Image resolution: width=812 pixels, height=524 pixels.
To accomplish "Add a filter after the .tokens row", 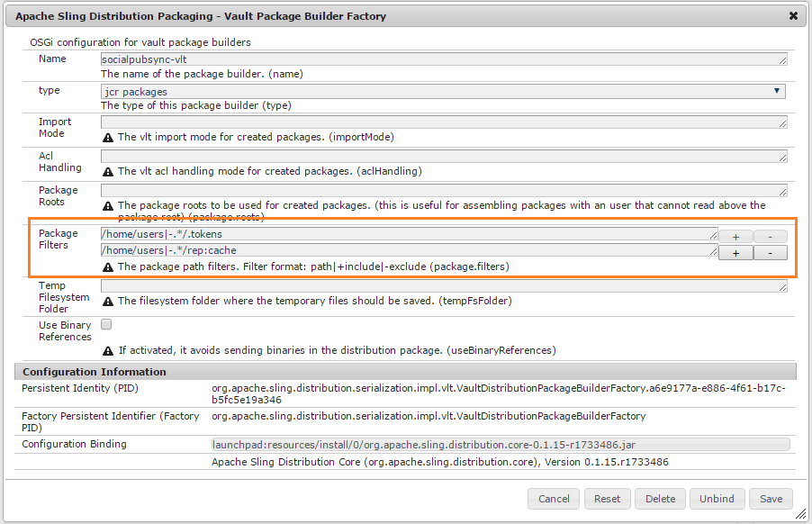I will (x=735, y=237).
